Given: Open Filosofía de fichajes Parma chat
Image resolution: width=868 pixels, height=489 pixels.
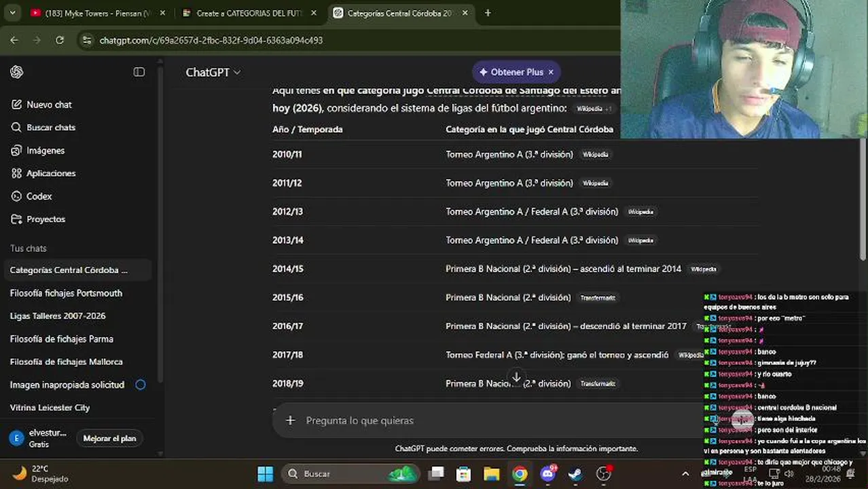Looking at the screenshot, I should tap(78, 339).
